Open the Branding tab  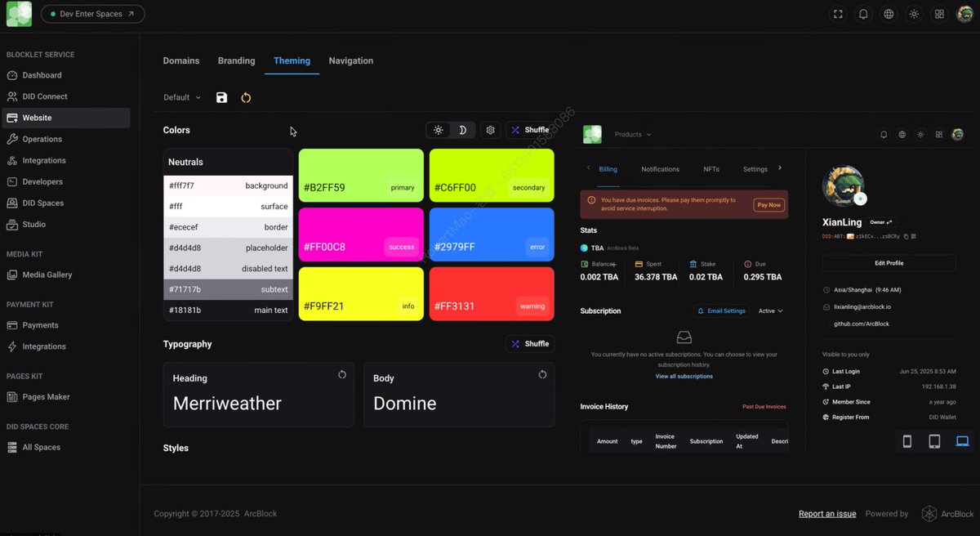pyautogui.click(x=236, y=60)
